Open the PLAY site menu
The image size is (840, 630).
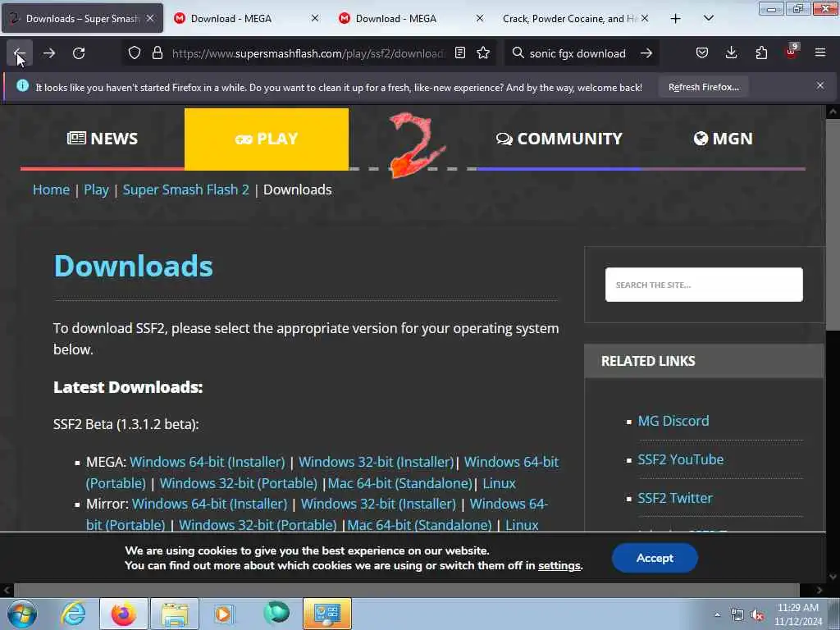(x=267, y=139)
